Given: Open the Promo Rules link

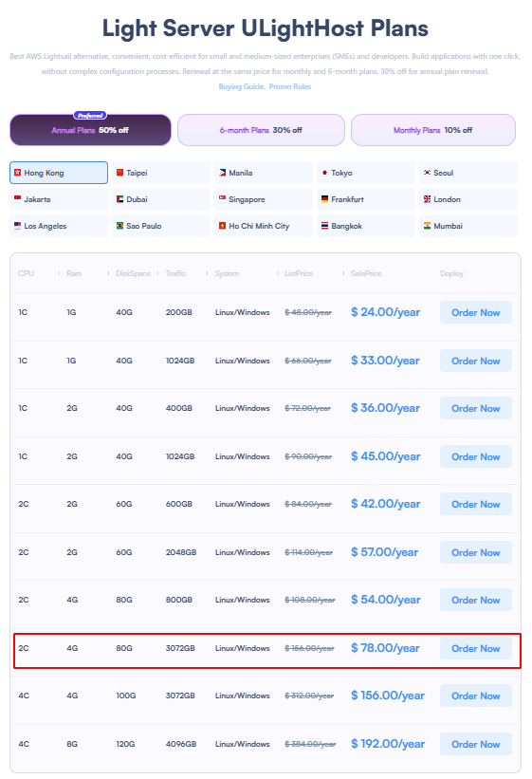Looking at the screenshot, I should click(290, 86).
